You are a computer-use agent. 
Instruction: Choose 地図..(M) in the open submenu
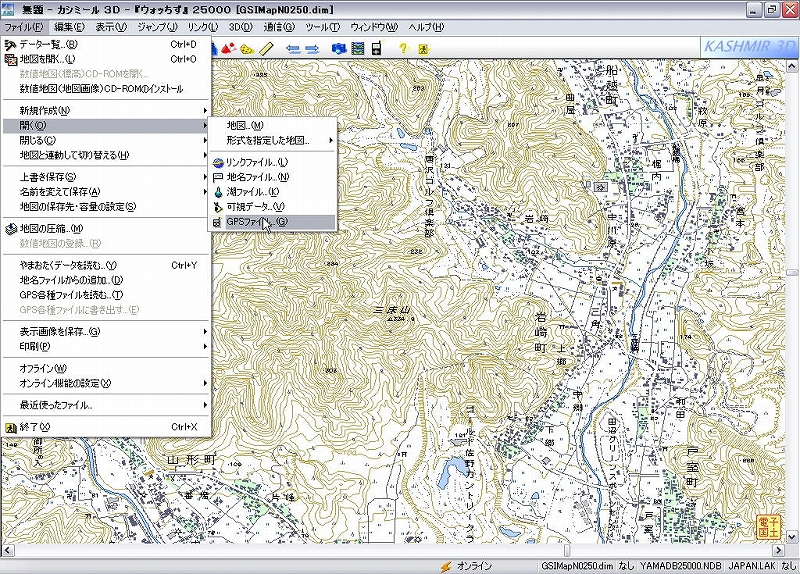point(272,126)
